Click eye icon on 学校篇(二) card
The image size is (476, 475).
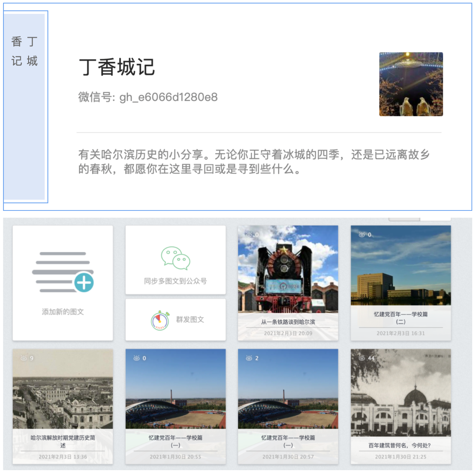pos(362,234)
